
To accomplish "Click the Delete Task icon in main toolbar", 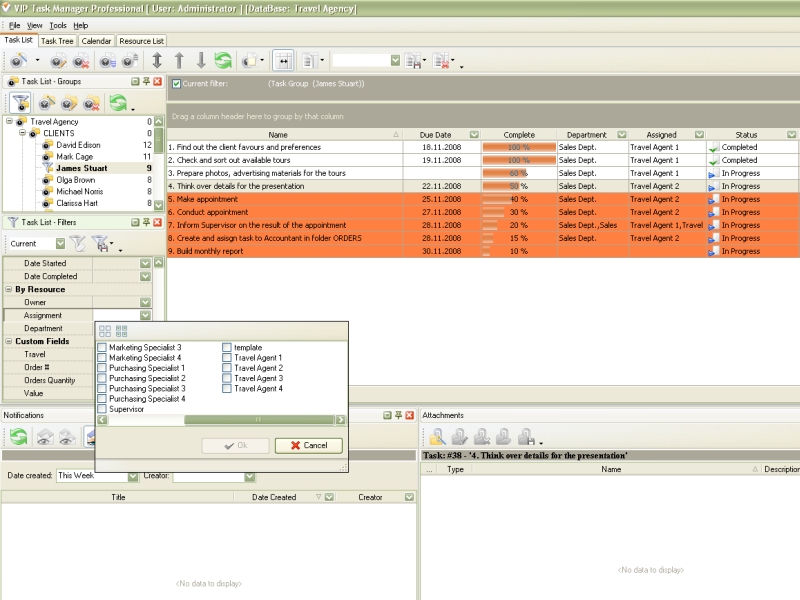I will click(x=81, y=61).
